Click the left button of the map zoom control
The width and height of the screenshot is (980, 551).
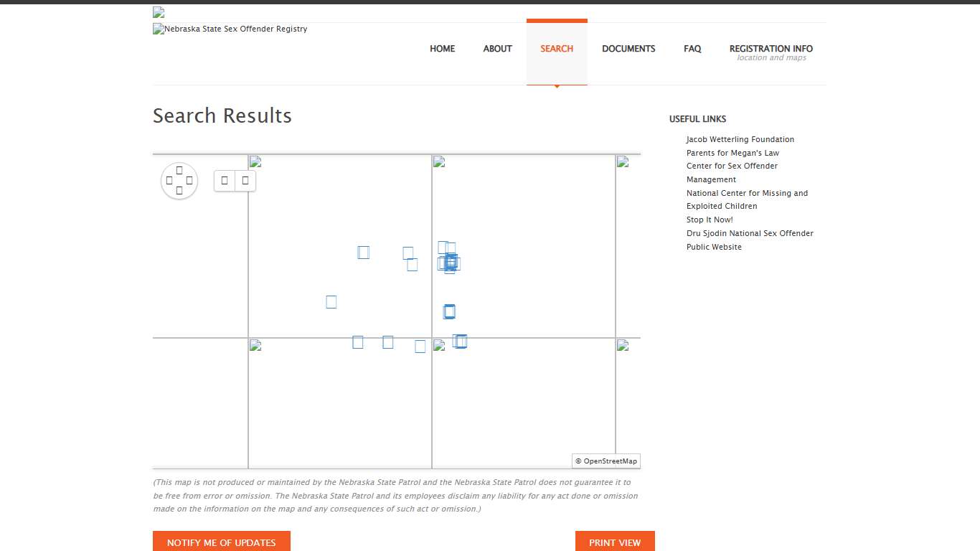[225, 181]
